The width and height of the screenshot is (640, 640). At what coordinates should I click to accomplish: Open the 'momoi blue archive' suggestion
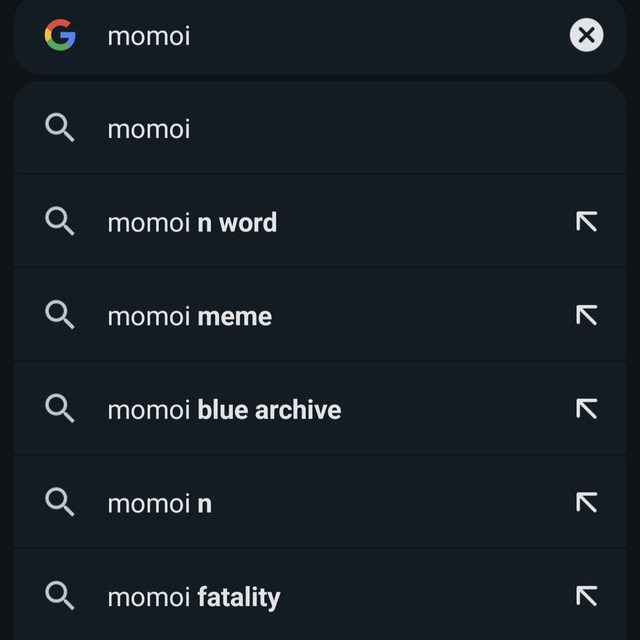coord(320,409)
